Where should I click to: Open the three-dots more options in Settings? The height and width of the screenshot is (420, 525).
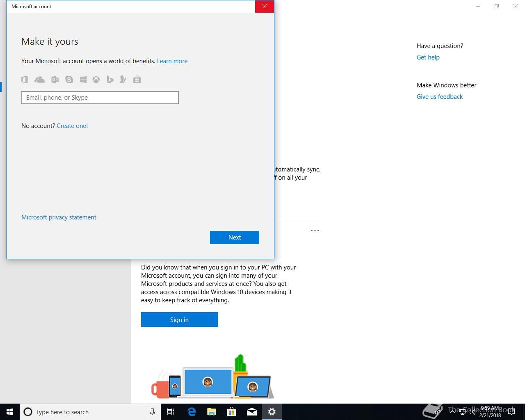[x=315, y=231]
